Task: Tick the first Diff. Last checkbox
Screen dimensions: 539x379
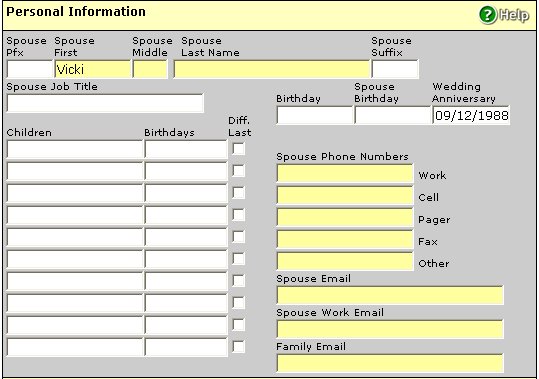Action: 239,149
